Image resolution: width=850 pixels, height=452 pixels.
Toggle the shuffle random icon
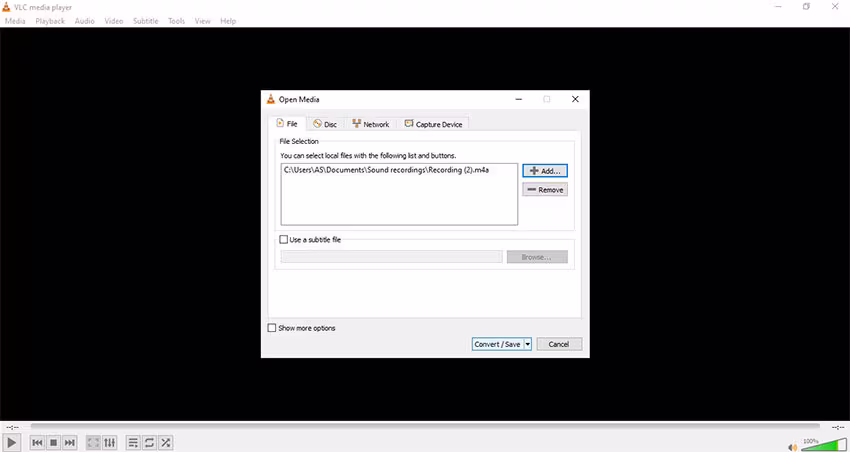(165, 443)
